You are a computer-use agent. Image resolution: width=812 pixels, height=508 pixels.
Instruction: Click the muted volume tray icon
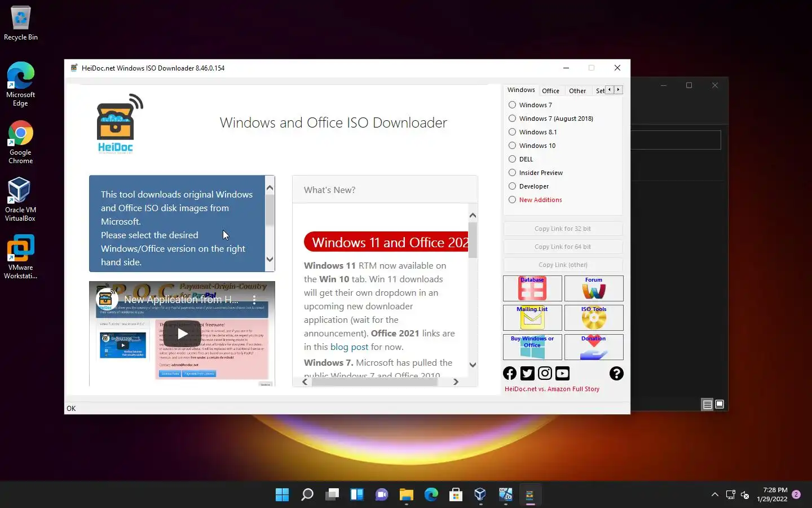pyautogui.click(x=745, y=495)
